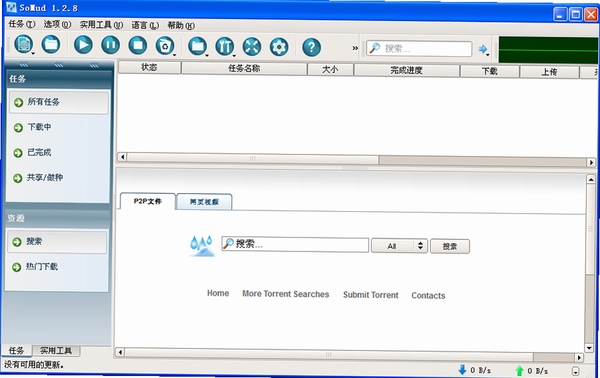
Task: Open the 帮助 menu
Action: coord(181,26)
